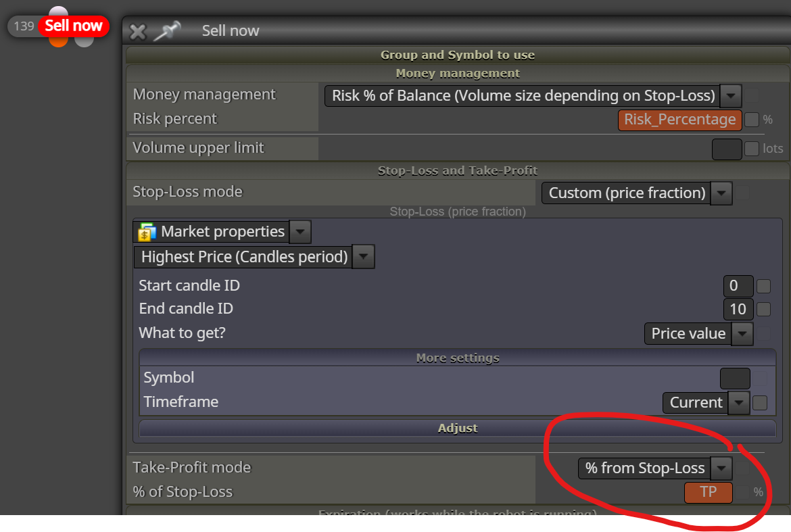Collapse Stop-Loss and Take-Profit section header
Viewport: 791px width, 532px height.
457,170
